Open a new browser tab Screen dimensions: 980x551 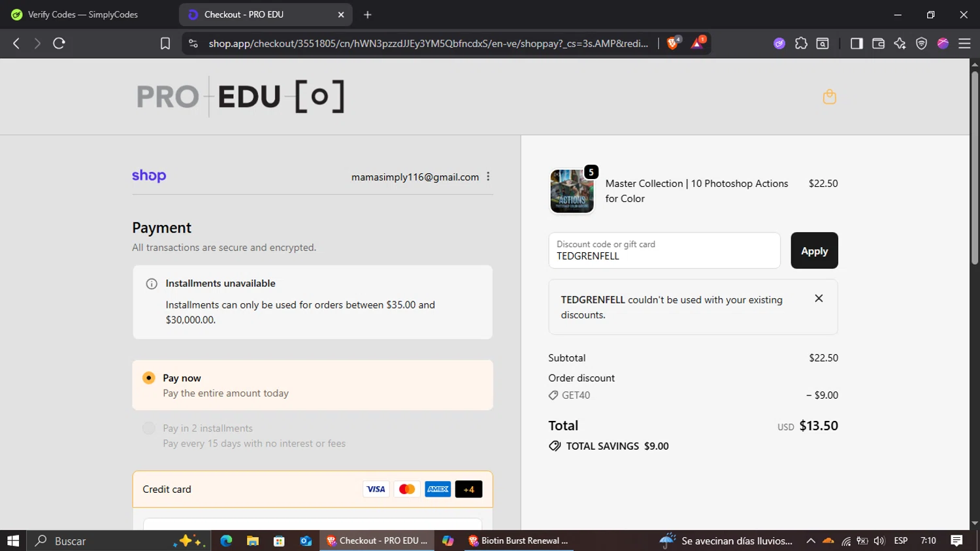(x=367, y=14)
